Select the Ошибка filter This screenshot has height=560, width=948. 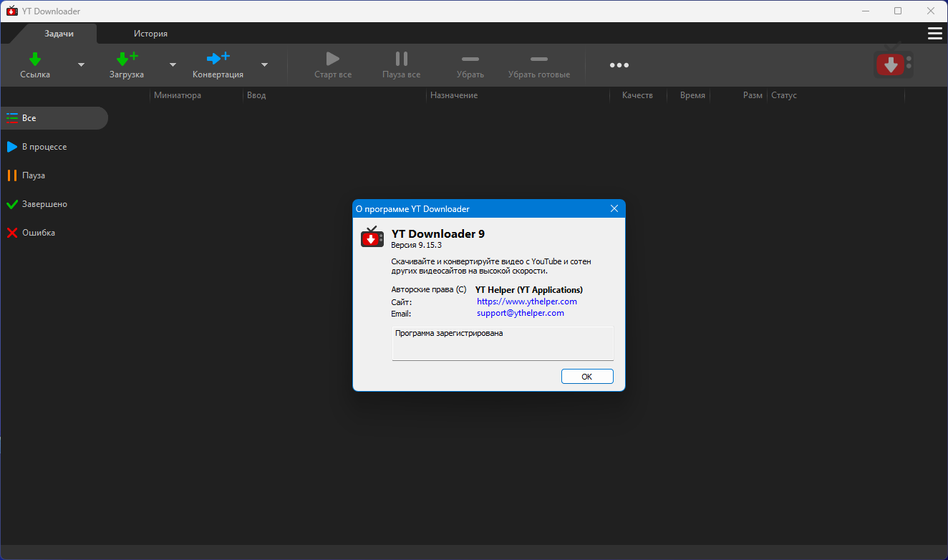(x=54, y=233)
